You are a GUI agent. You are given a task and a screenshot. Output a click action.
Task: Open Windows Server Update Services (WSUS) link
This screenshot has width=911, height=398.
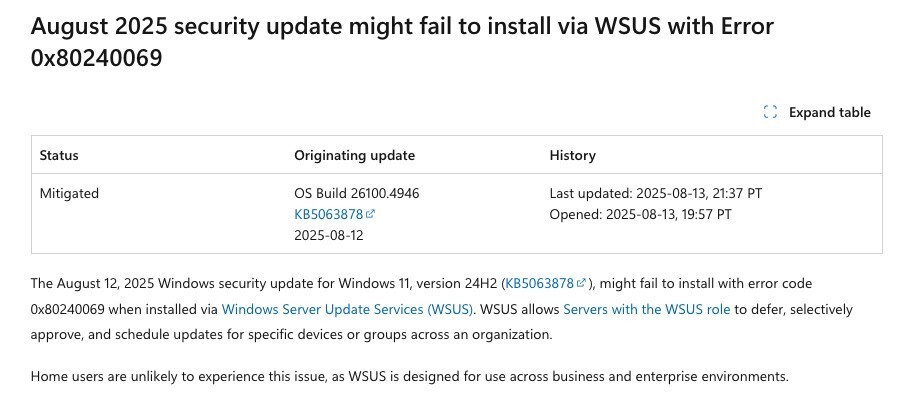347,309
